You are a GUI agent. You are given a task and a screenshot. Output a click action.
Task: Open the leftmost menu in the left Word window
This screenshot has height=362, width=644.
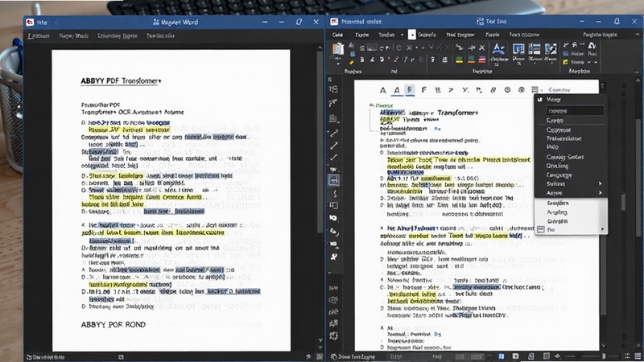[39, 35]
